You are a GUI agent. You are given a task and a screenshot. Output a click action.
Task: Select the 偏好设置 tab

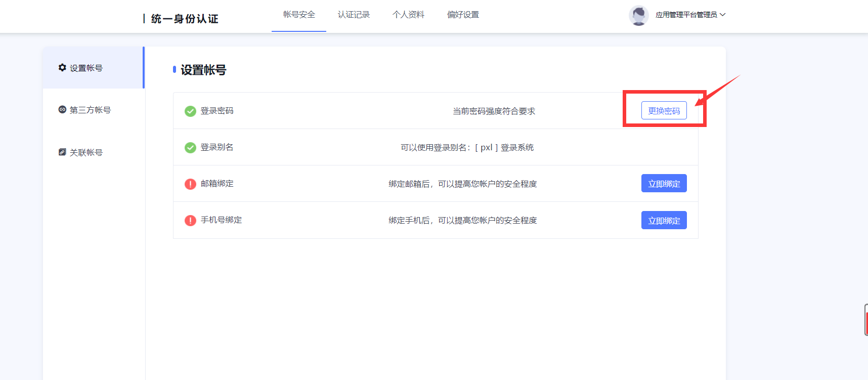point(463,15)
